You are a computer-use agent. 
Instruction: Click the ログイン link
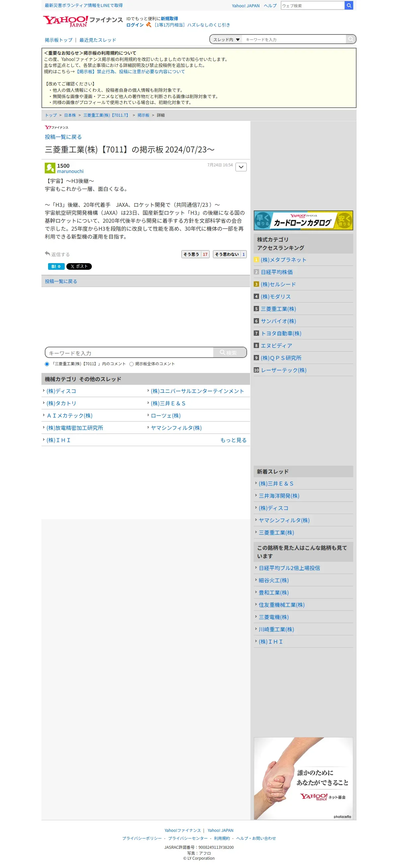[x=135, y=25]
